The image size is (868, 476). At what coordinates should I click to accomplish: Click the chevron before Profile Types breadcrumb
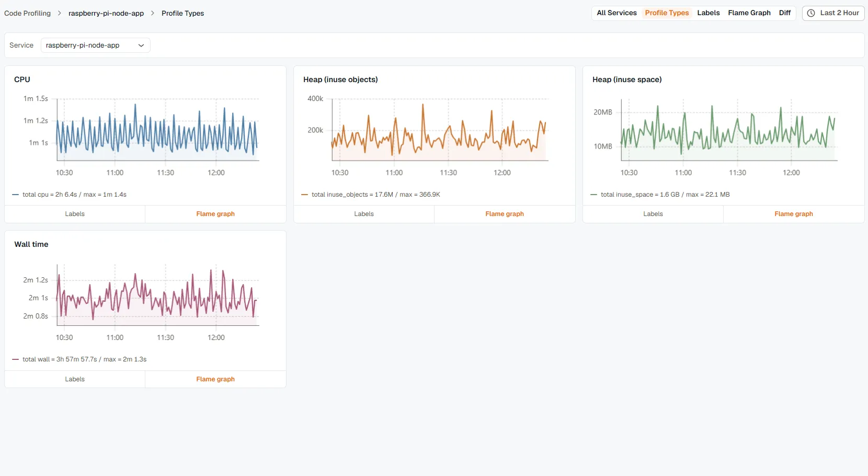click(x=153, y=13)
